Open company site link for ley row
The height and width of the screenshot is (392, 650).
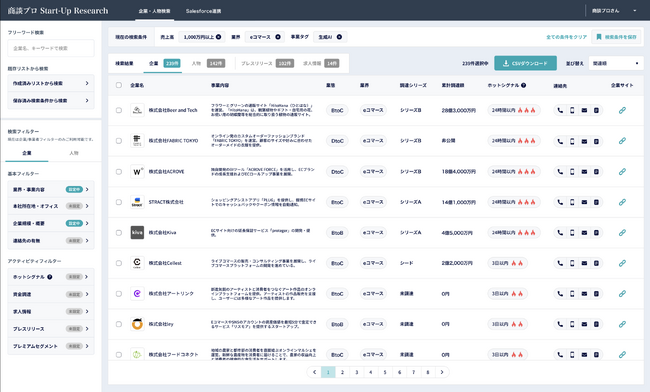pos(622,324)
